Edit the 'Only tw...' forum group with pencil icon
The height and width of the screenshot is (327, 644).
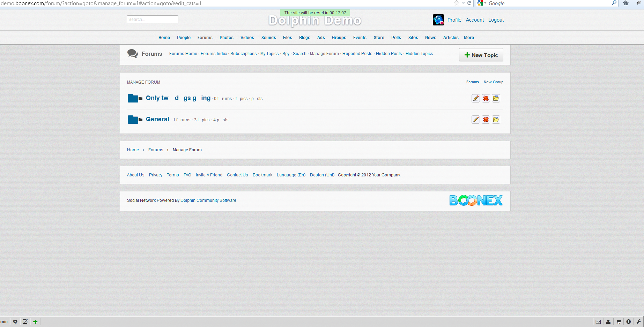click(476, 98)
